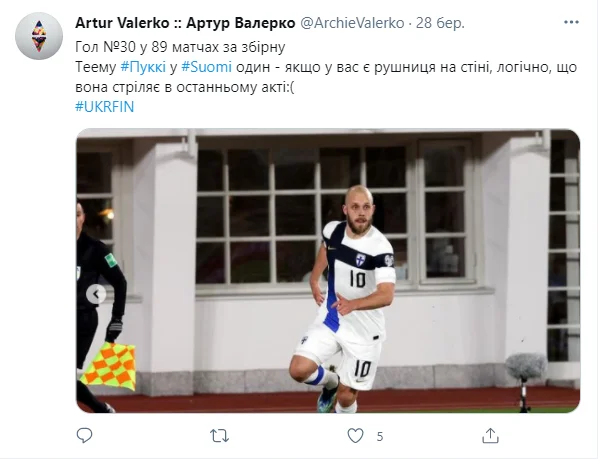Image resolution: width=598 pixels, height=459 pixels.
Task: Open the three-dot more options menu
Action: point(571,22)
